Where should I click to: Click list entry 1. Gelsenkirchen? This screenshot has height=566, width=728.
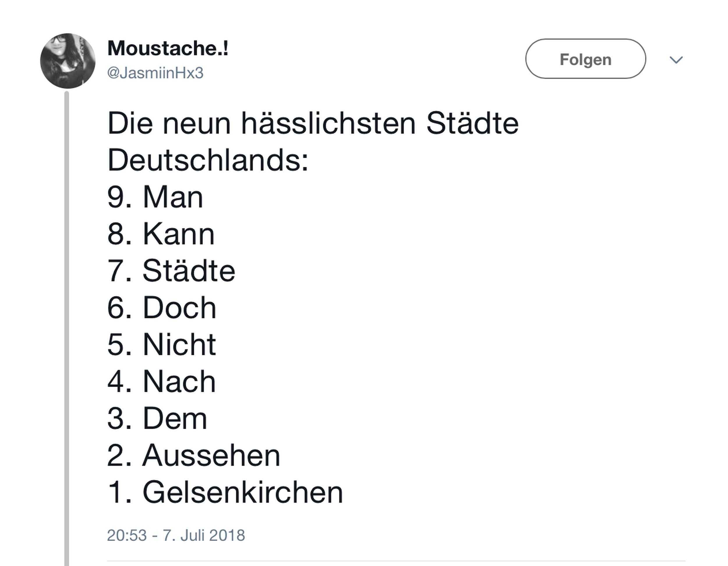point(225,493)
